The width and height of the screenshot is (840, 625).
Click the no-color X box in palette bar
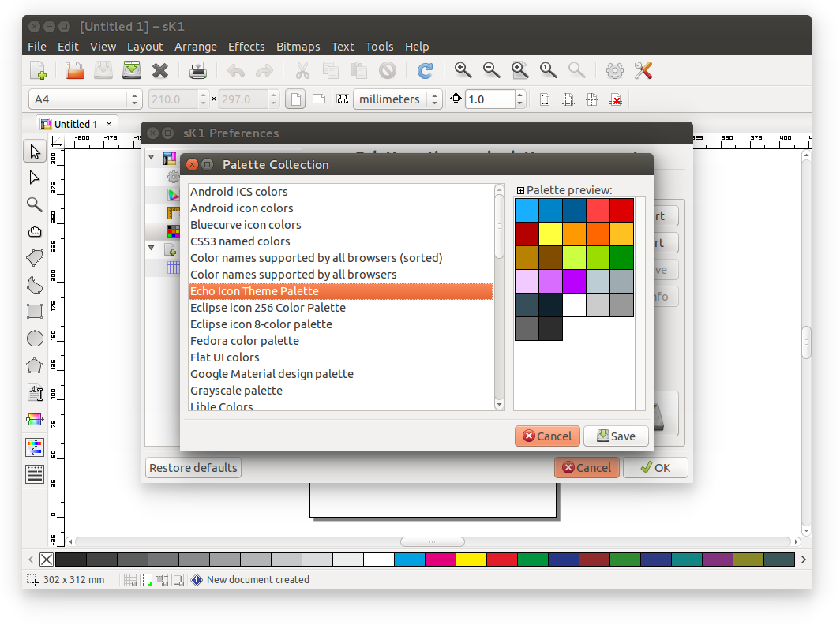(x=47, y=560)
